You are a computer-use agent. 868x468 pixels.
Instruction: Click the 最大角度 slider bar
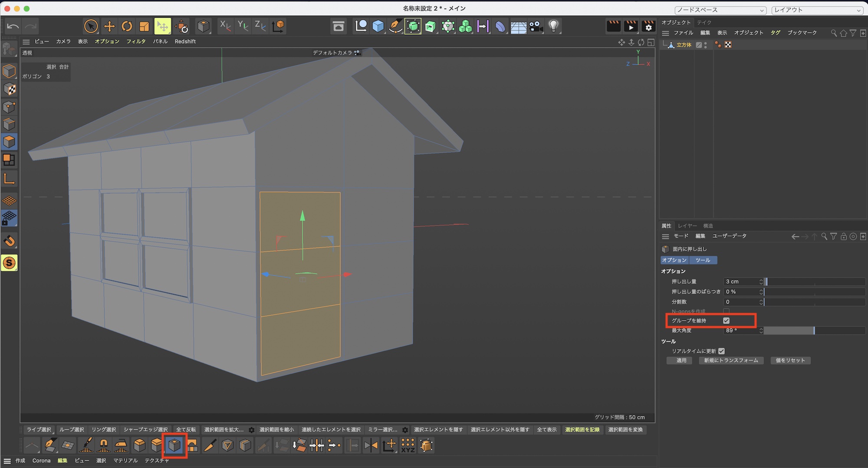tap(814, 331)
